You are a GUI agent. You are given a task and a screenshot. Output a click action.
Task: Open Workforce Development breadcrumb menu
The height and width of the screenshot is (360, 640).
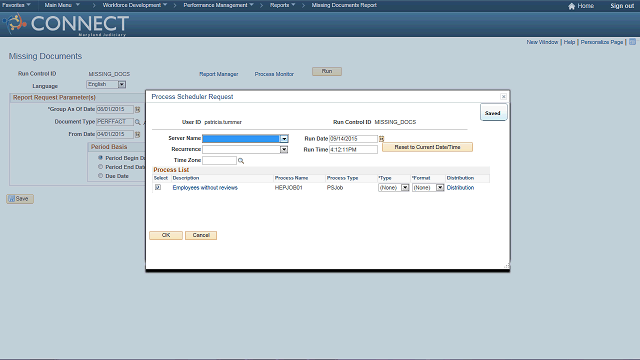click(135, 5)
